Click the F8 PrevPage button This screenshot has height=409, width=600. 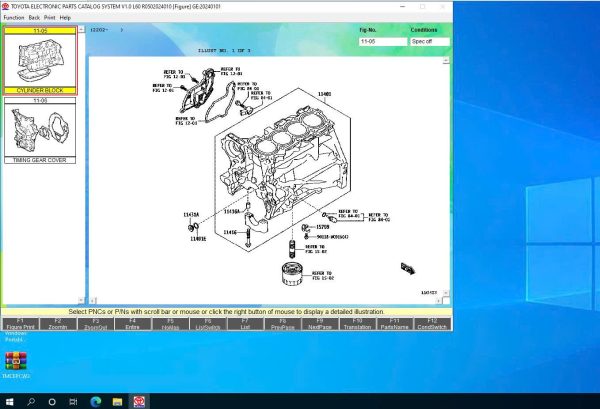282,324
